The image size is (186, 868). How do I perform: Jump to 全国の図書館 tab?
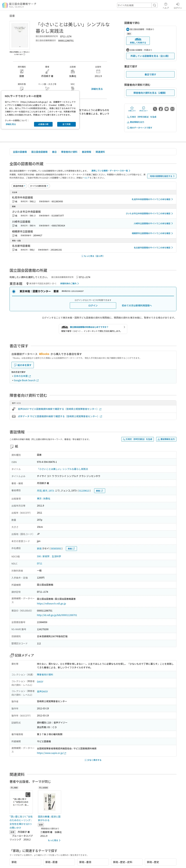click(x=20, y=152)
